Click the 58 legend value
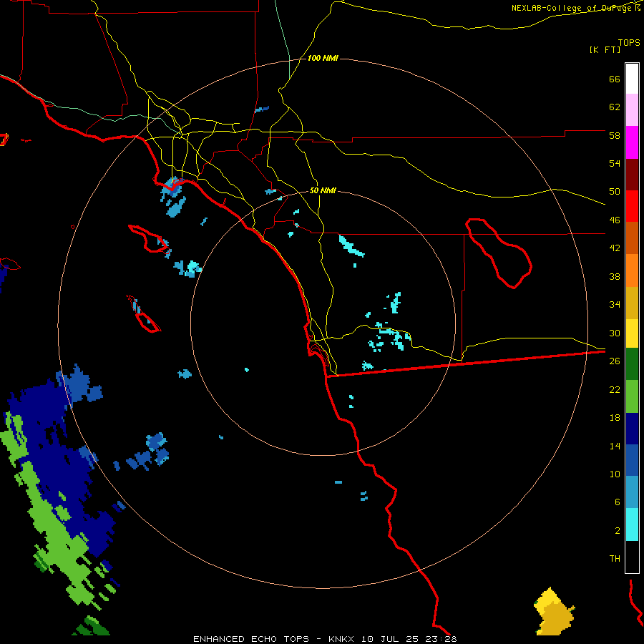The image size is (644, 644). (615, 135)
